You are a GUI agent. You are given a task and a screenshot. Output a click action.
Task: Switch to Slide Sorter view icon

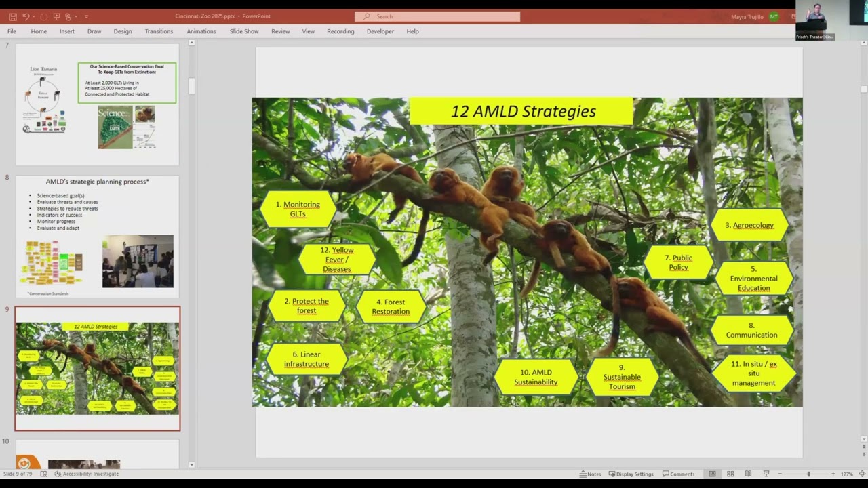click(730, 474)
